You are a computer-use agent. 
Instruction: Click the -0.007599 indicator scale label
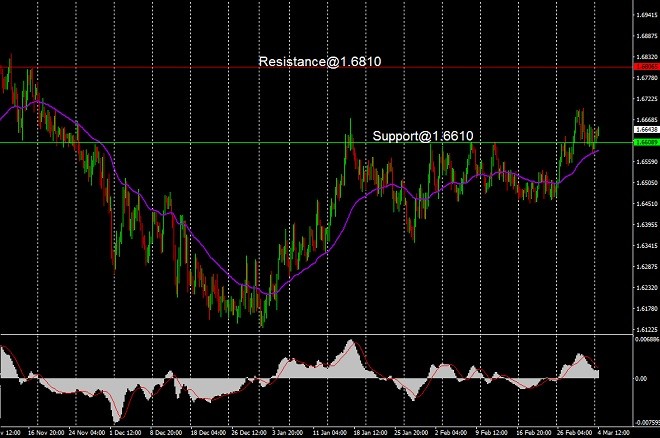[647, 423]
